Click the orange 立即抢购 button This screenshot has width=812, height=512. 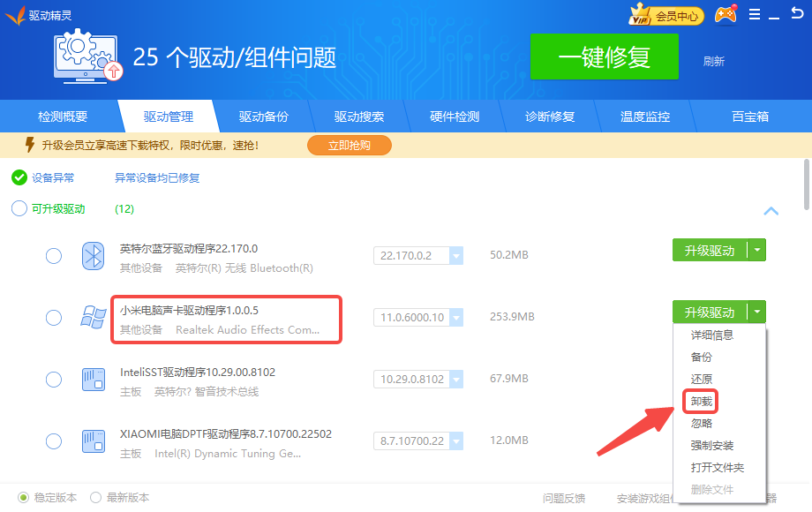[x=349, y=145]
